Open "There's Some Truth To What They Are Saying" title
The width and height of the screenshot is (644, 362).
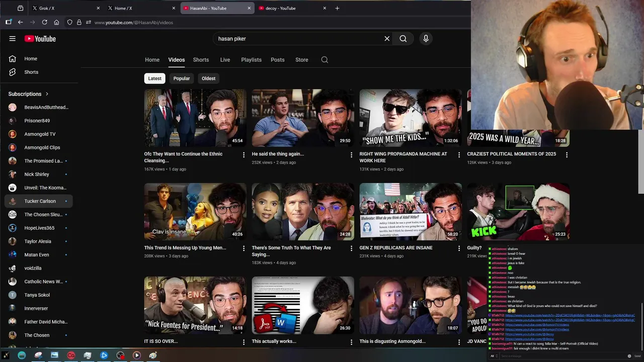(x=291, y=251)
